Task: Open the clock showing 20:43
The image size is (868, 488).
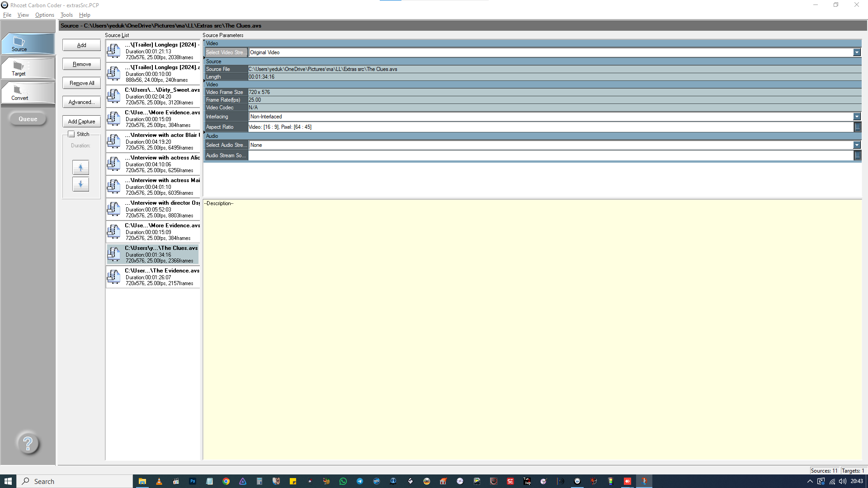Action: (x=857, y=481)
